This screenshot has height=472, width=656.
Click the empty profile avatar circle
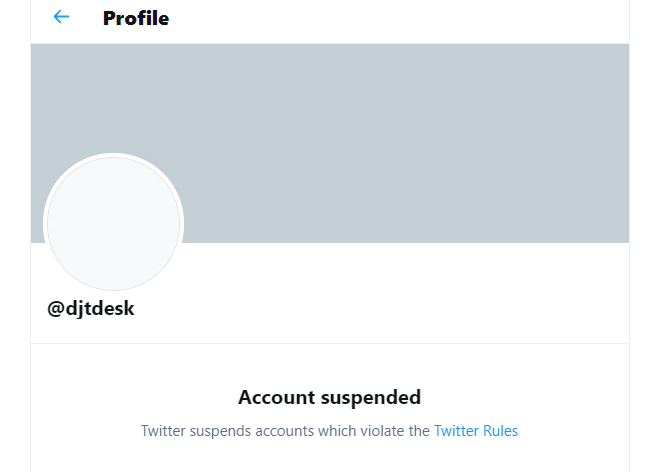[113, 223]
